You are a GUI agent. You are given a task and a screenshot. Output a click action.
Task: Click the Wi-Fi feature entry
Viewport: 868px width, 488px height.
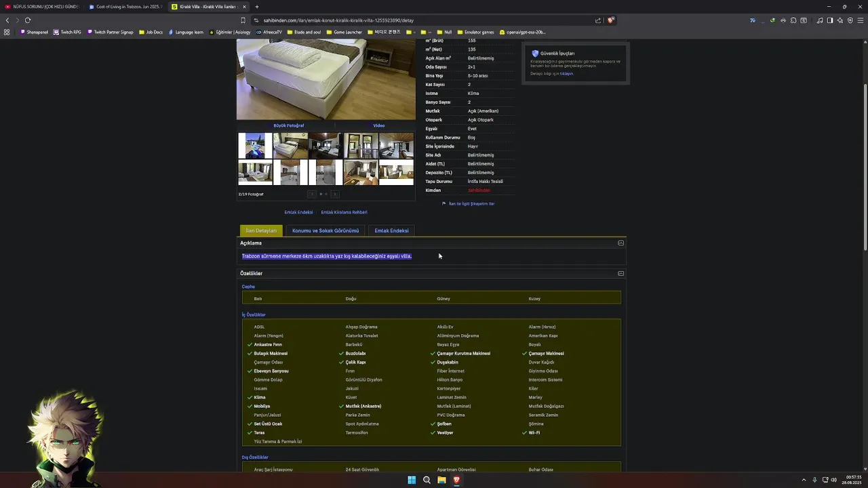(x=534, y=432)
